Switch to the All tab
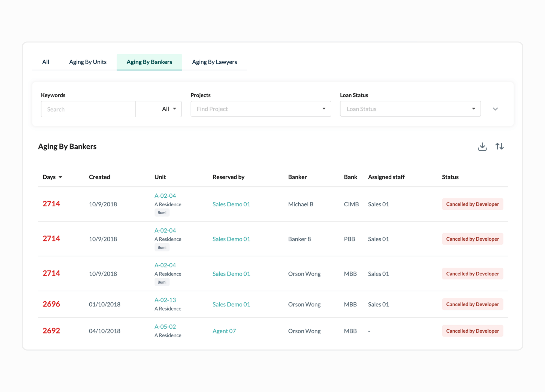Viewport: 545px width, 392px height. click(x=46, y=62)
